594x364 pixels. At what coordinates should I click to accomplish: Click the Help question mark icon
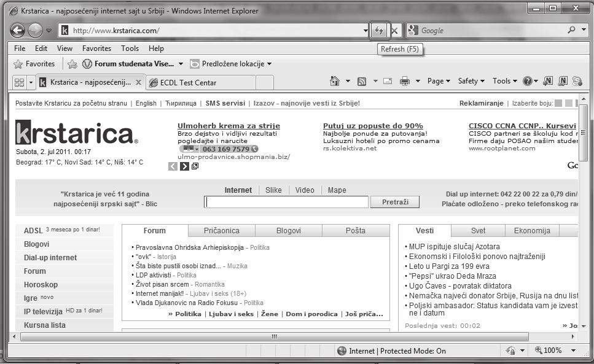pyautogui.click(x=527, y=81)
